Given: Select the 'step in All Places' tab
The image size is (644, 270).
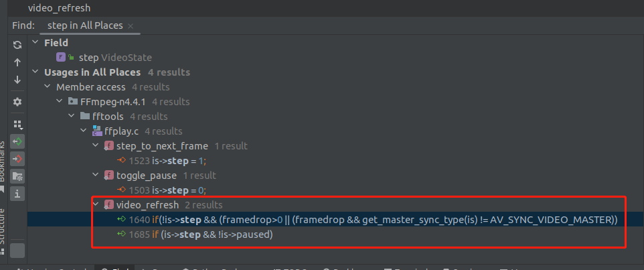Looking at the screenshot, I should coord(85,25).
